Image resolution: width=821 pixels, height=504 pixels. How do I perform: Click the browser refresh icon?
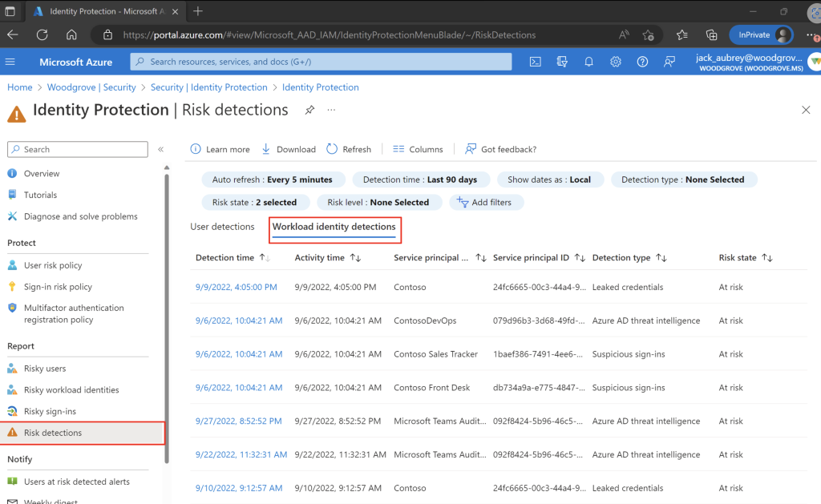point(42,35)
